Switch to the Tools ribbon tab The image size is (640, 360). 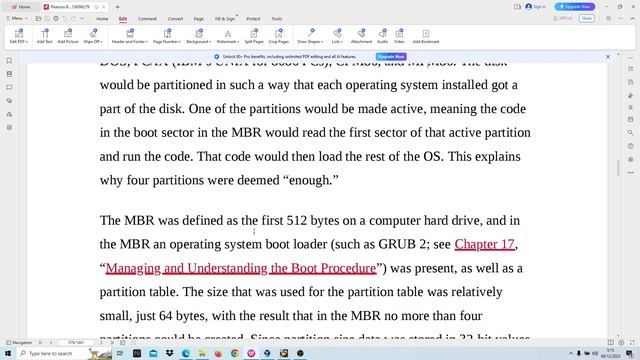[277, 19]
